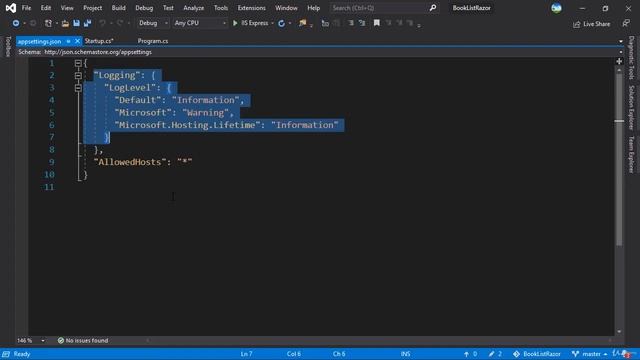Click the Uncomment selected lines icon

(362, 23)
